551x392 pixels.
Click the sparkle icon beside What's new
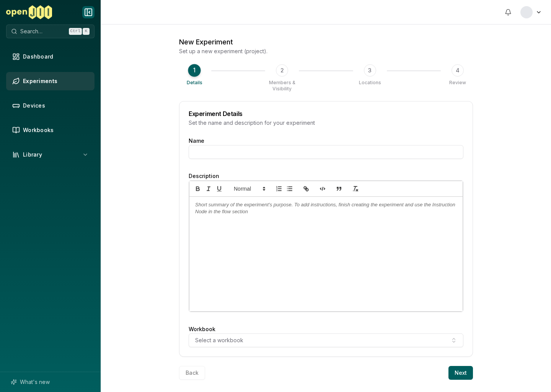point(14,382)
